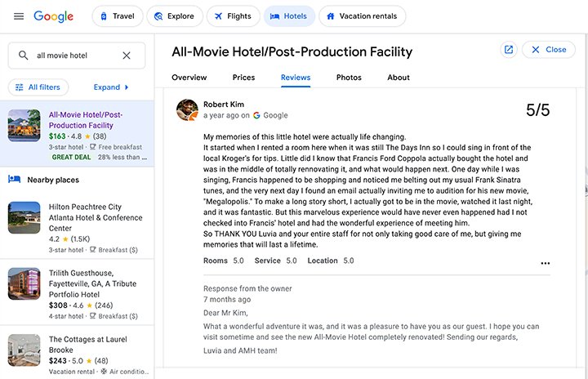Open the hamburger main menu
The width and height of the screenshot is (588, 379).
click(19, 16)
